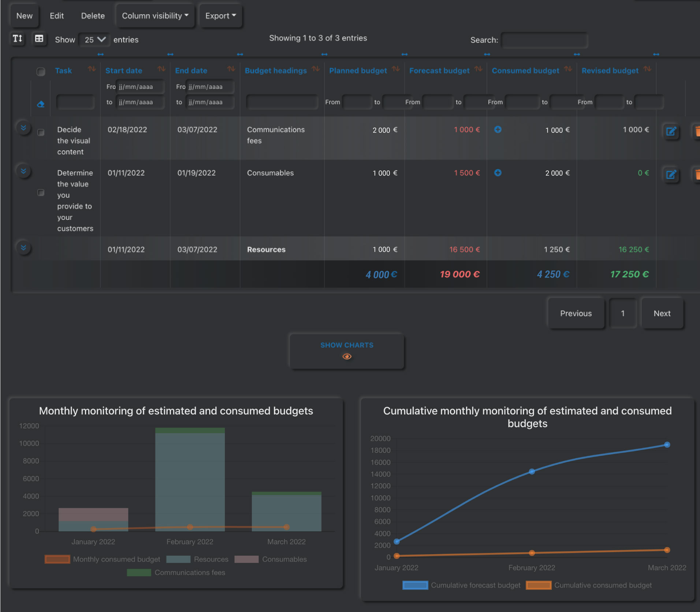
Task: Toggle Cumulative consumed budget legend item
Action: tap(589, 585)
